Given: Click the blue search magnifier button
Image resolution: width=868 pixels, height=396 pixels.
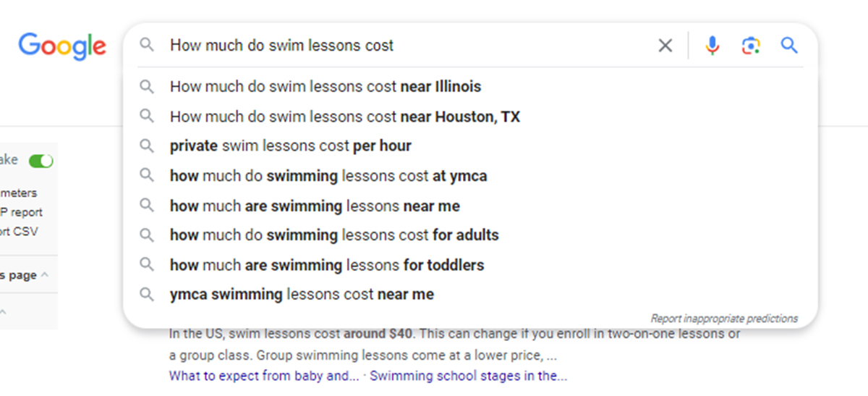Looking at the screenshot, I should [789, 46].
